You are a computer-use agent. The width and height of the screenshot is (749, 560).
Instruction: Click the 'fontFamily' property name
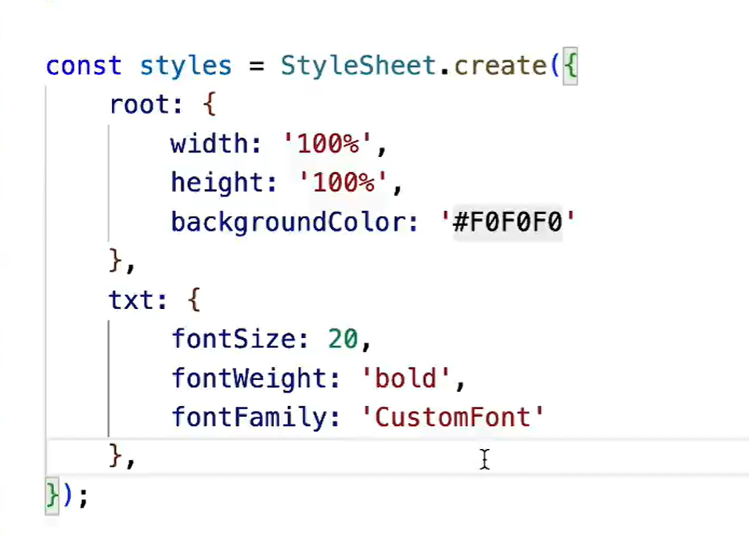pyautogui.click(x=248, y=417)
